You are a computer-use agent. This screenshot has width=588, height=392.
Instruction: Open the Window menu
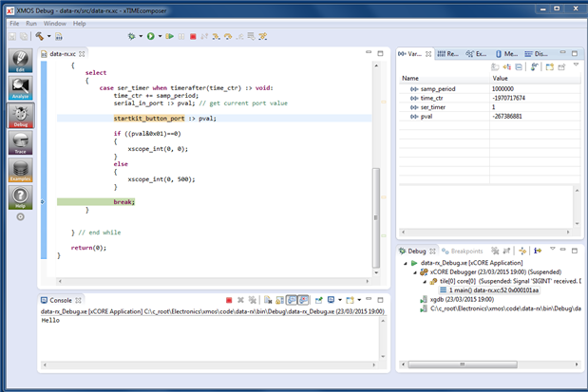click(x=55, y=23)
